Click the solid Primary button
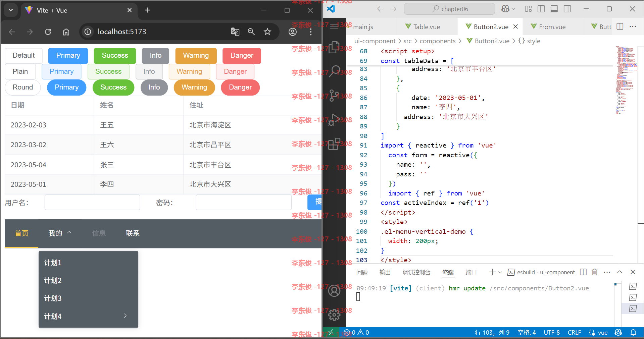 click(68, 56)
